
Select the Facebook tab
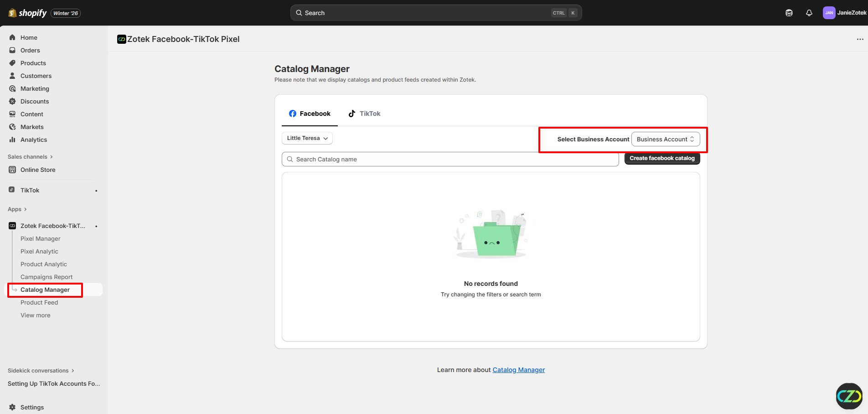click(310, 114)
